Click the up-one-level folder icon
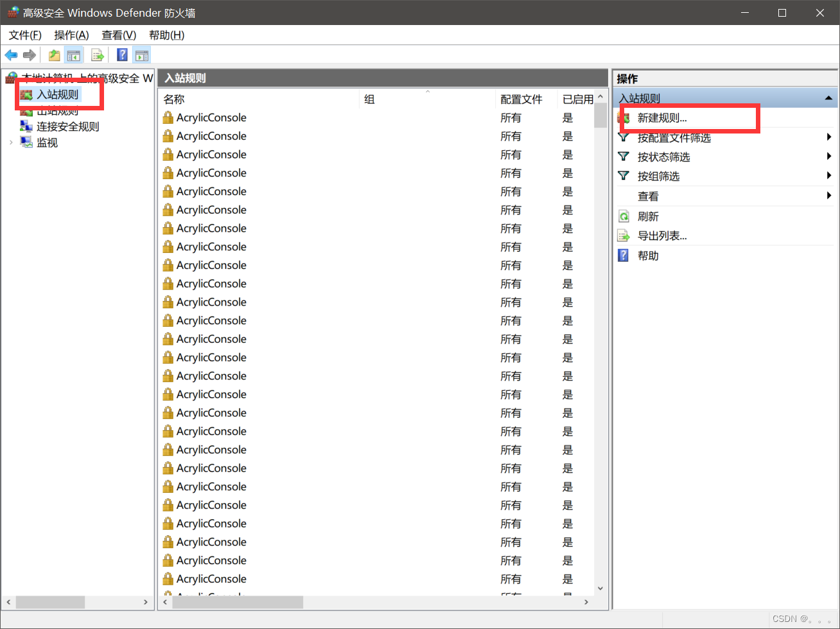The height and width of the screenshot is (629, 840). click(55, 55)
